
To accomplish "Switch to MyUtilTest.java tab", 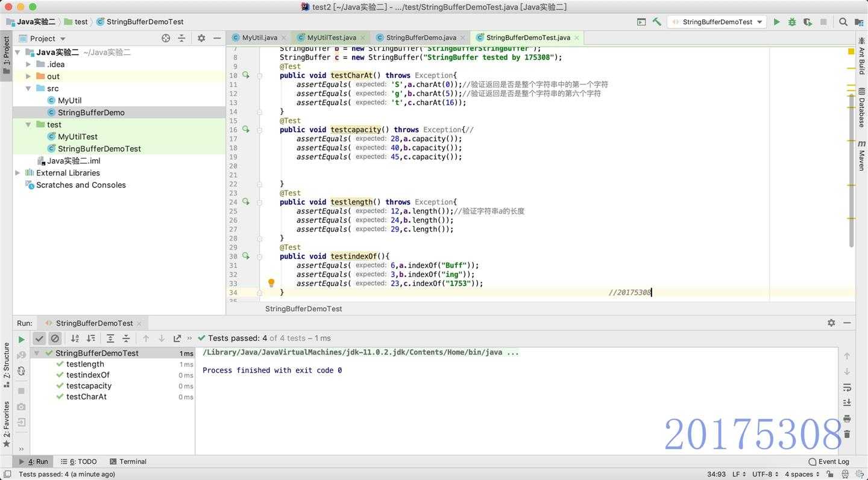I will tap(331, 37).
